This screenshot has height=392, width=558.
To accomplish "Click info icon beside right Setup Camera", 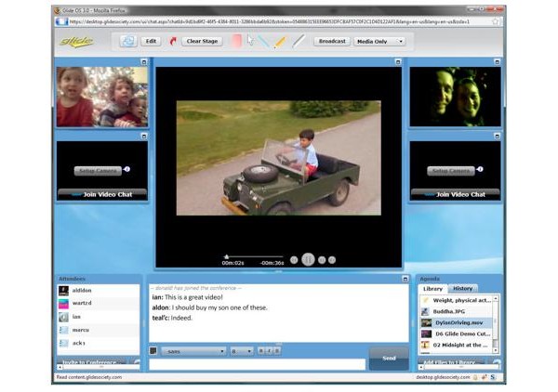I will coord(480,169).
